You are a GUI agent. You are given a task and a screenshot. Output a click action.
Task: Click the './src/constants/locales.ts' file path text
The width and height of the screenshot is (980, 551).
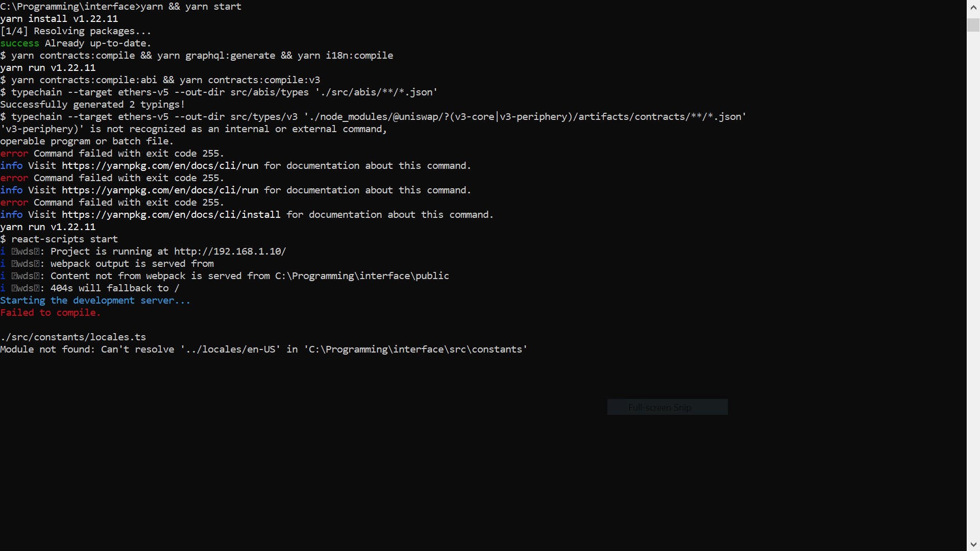coord(72,337)
